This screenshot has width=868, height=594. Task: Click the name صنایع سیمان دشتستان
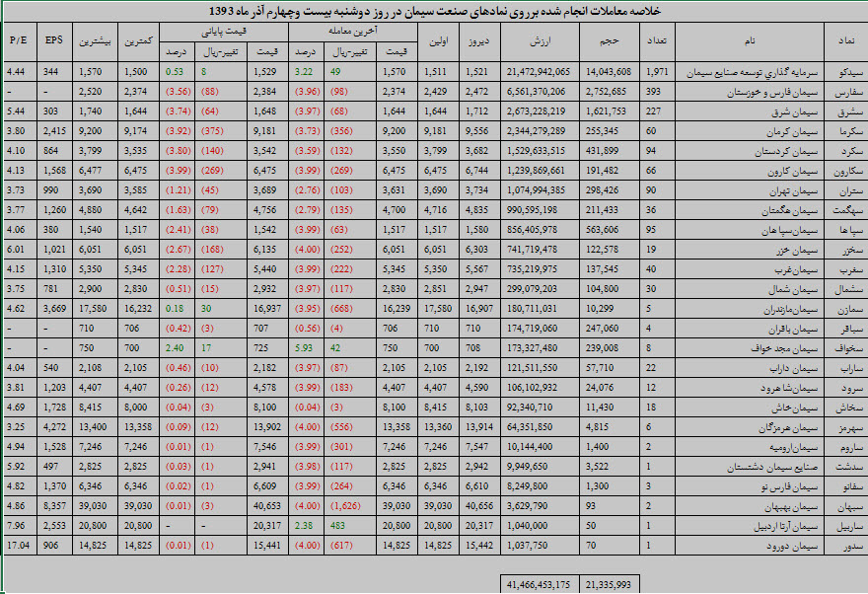point(772,468)
